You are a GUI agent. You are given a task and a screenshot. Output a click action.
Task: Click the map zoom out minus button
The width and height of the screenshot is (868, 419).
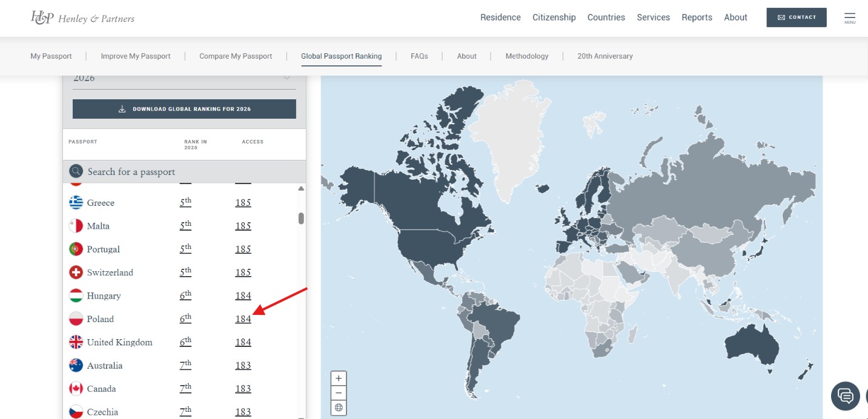tap(339, 393)
